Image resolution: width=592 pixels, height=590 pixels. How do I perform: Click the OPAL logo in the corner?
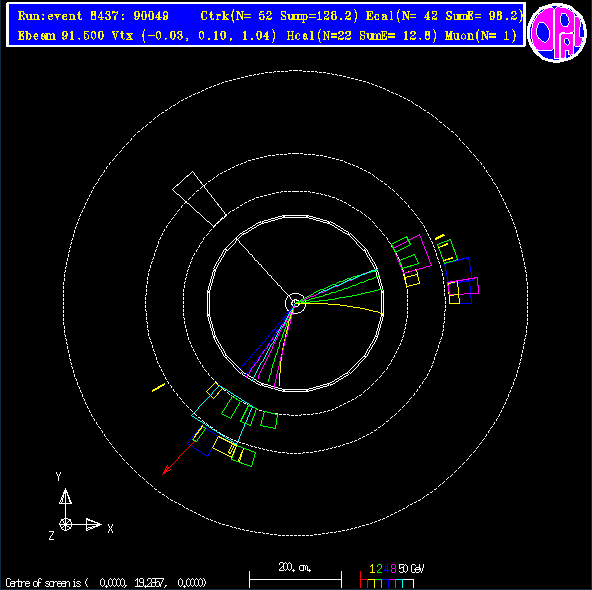click(x=557, y=32)
